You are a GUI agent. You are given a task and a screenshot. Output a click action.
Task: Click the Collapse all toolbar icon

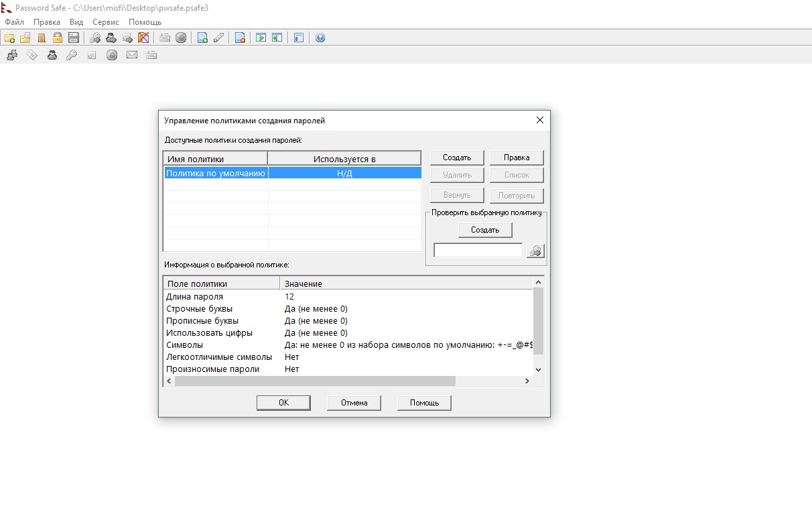(277, 38)
